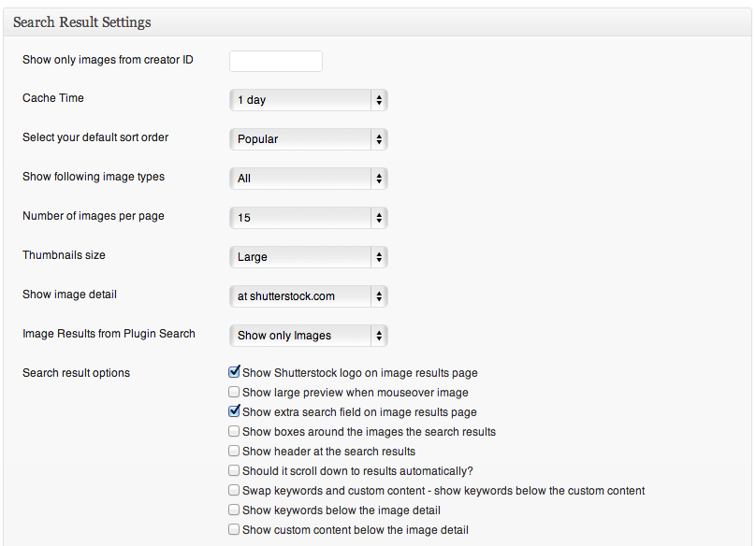Click the Search result options label
The height and width of the screenshot is (546, 756).
[x=76, y=373]
